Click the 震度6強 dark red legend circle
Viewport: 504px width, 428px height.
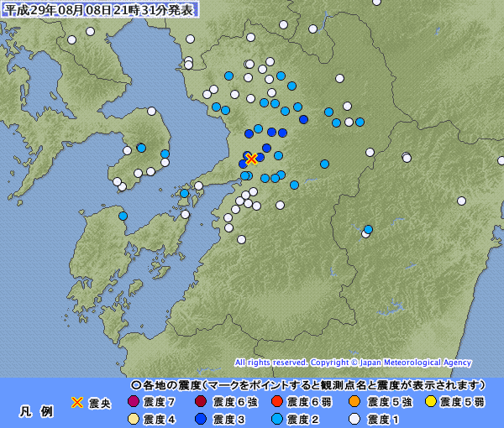pyautogui.click(x=201, y=401)
